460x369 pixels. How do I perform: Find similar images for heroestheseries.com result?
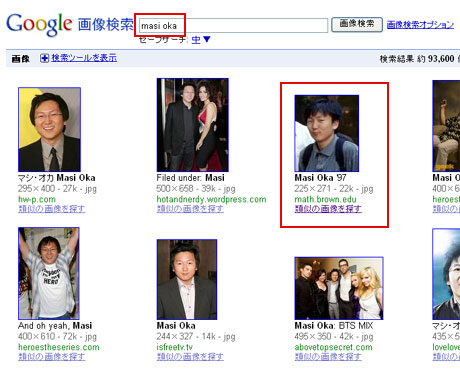click(51, 357)
